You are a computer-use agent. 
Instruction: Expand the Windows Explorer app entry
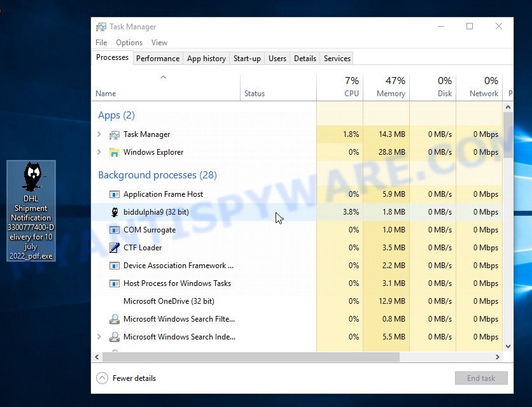(x=99, y=152)
